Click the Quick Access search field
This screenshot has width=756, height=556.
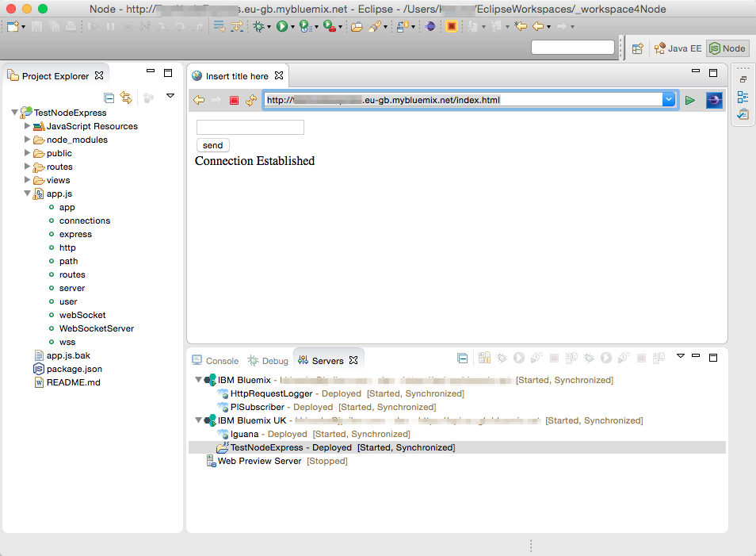pyautogui.click(x=572, y=48)
